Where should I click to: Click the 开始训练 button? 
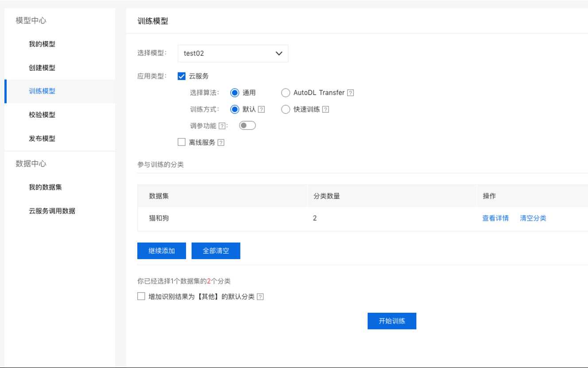tap(392, 321)
